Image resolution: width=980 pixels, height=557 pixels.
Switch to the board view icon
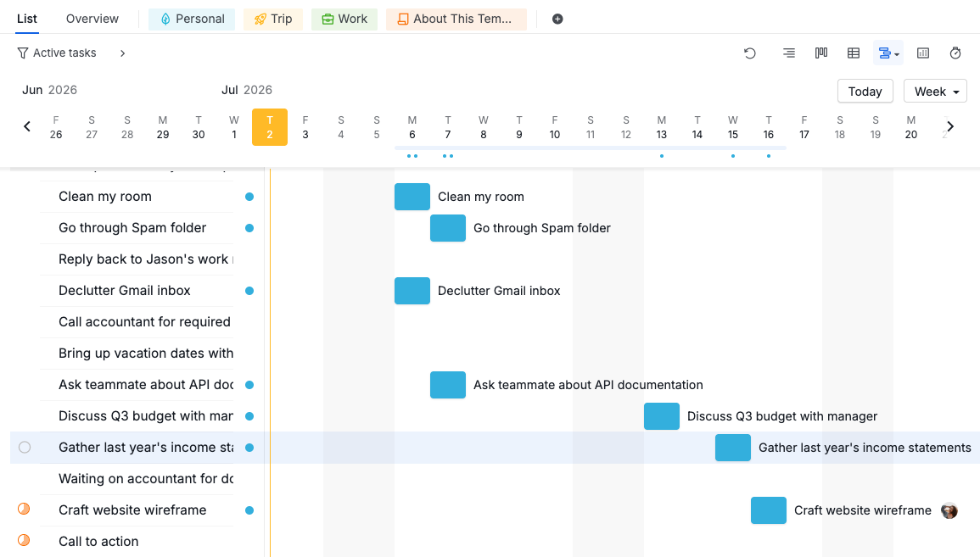[x=821, y=53]
